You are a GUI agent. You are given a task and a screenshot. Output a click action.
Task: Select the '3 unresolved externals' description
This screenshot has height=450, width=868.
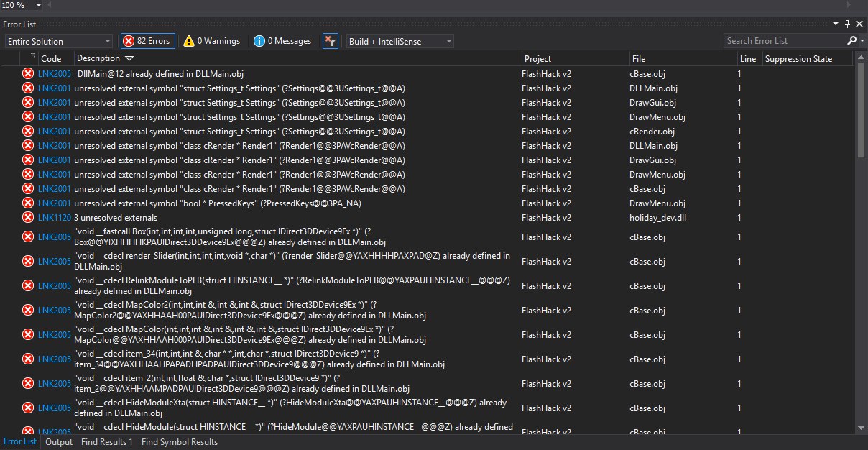tap(116, 217)
